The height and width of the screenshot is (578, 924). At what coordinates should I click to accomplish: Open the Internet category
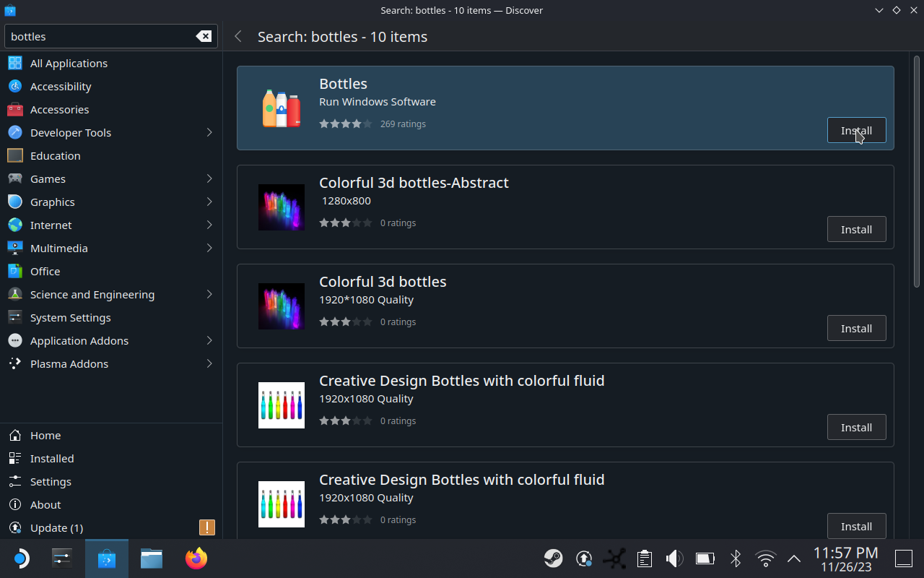(x=111, y=225)
